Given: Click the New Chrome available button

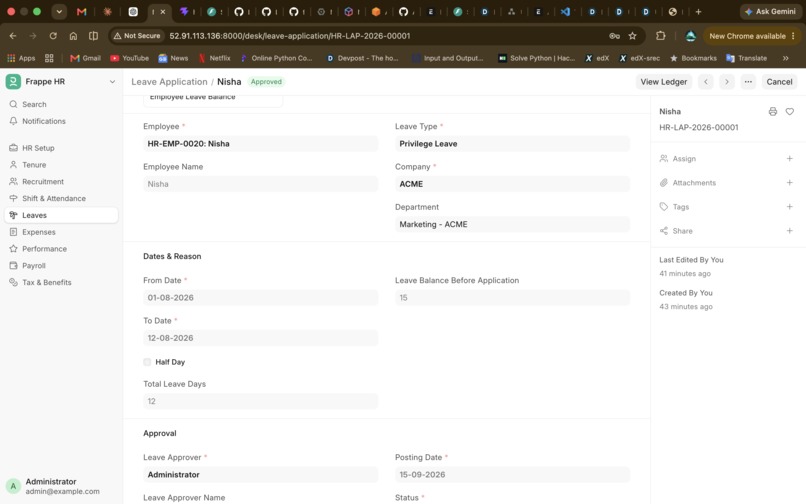Looking at the screenshot, I should pos(751,36).
